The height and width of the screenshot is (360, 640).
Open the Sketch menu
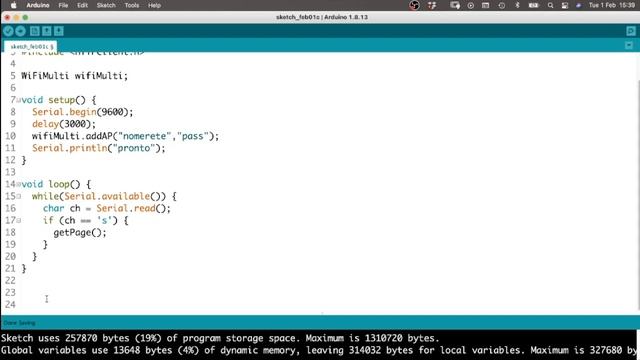pyautogui.click(x=106, y=5)
